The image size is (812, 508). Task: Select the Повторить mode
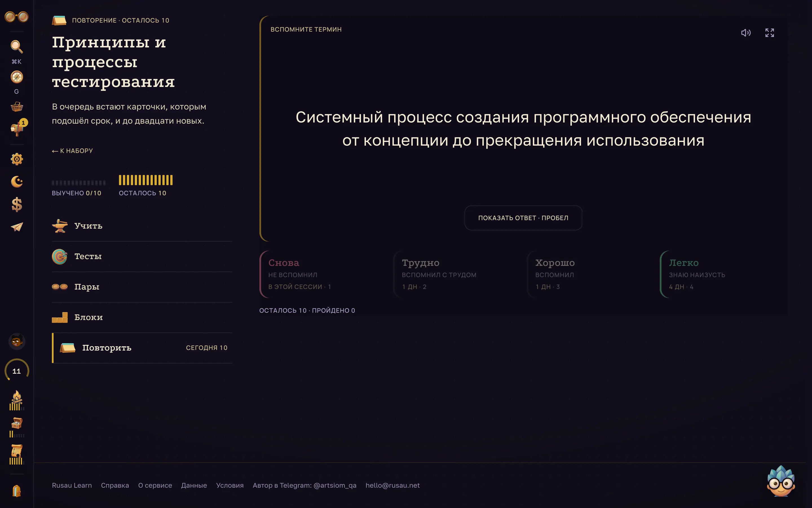[x=142, y=348]
